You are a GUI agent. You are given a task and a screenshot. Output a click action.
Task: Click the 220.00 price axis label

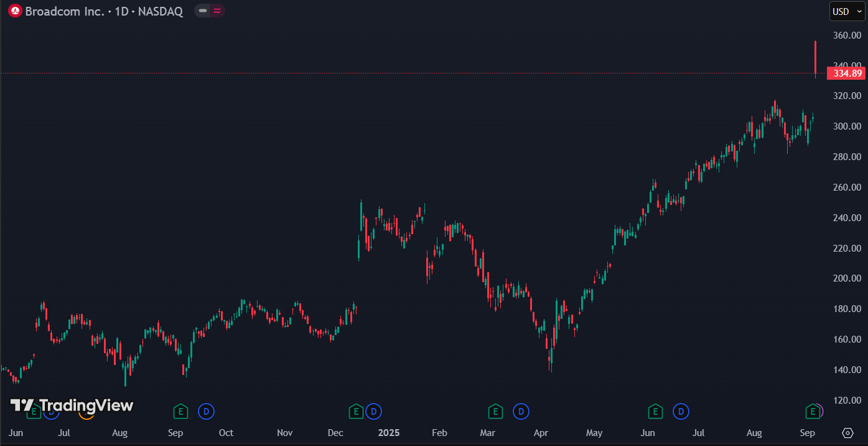click(x=847, y=249)
